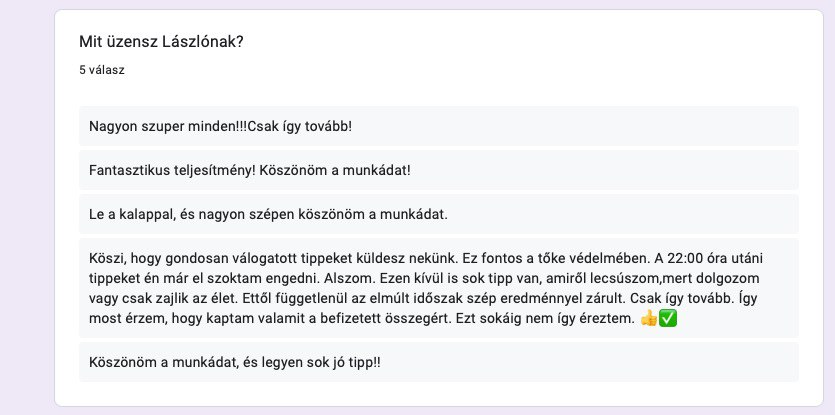Select the "Nagyon szuper minden" response
The image size is (835, 415).
click(438, 126)
